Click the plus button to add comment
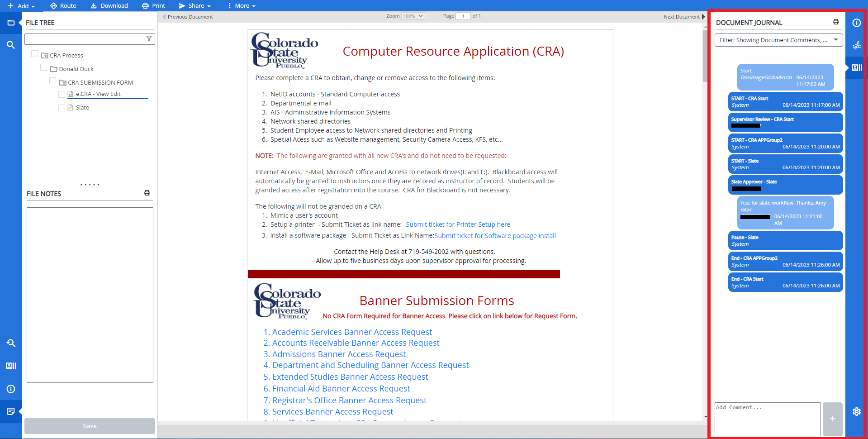Viewport: 868px width, 439px height. pos(833,419)
